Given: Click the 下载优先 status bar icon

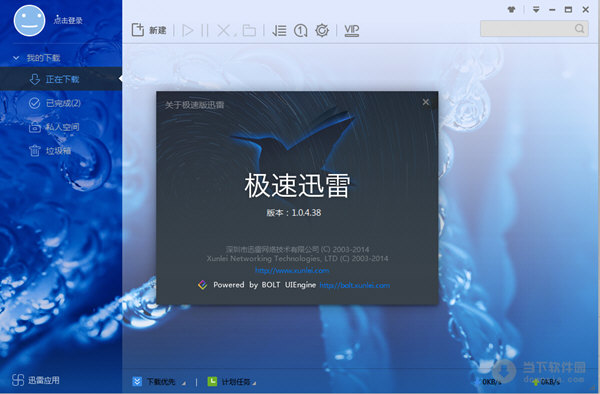Looking at the screenshot, I should [x=137, y=381].
